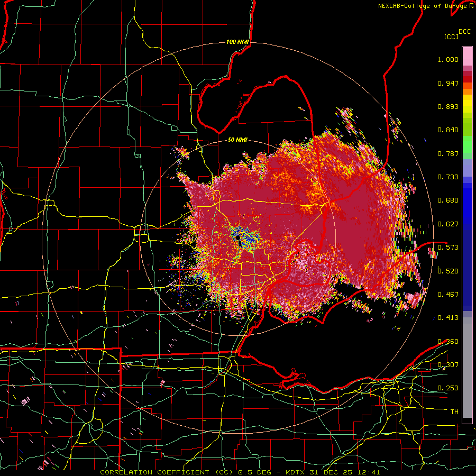Click the black KDTX radar site dot

(237, 238)
